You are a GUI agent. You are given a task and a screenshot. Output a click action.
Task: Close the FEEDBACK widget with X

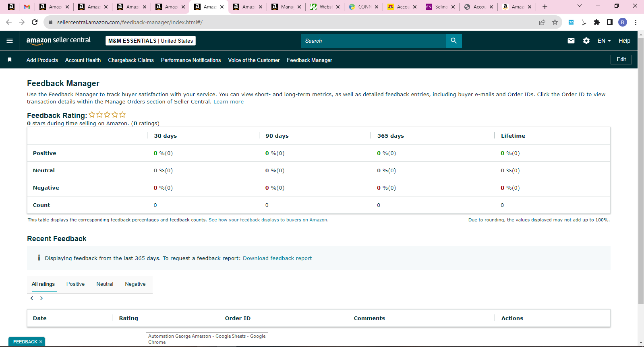point(41,342)
